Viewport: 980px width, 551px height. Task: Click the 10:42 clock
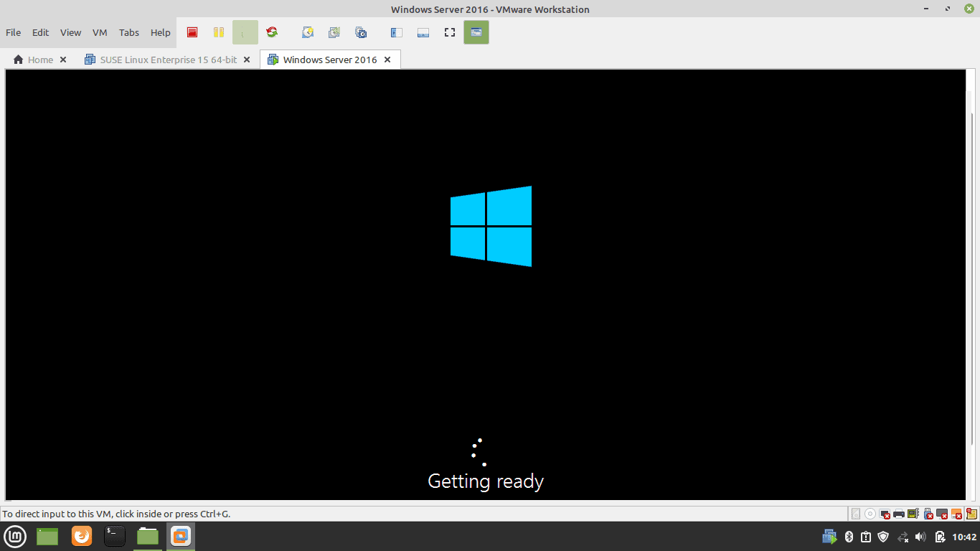964,537
